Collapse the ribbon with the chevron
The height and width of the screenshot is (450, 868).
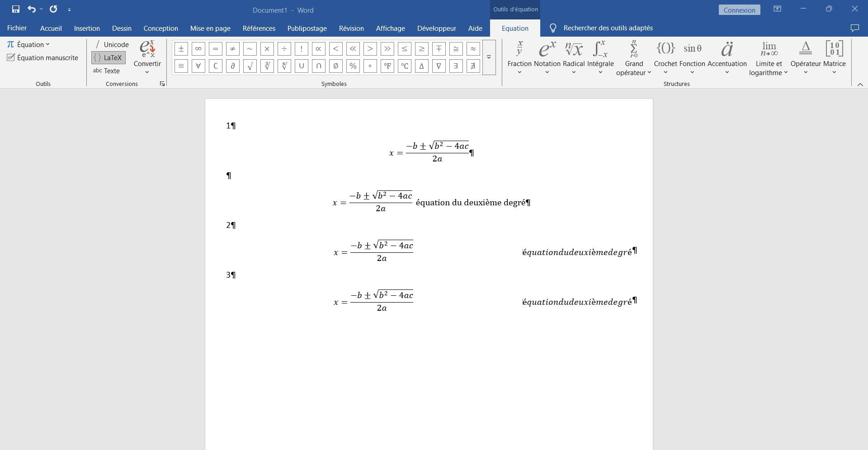click(860, 84)
